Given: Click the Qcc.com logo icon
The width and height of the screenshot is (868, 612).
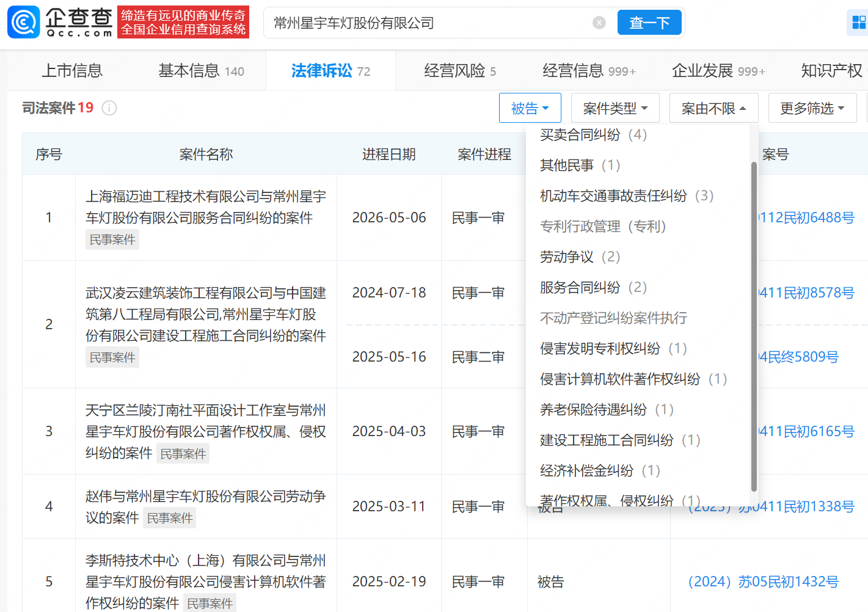Looking at the screenshot, I should click(24, 23).
